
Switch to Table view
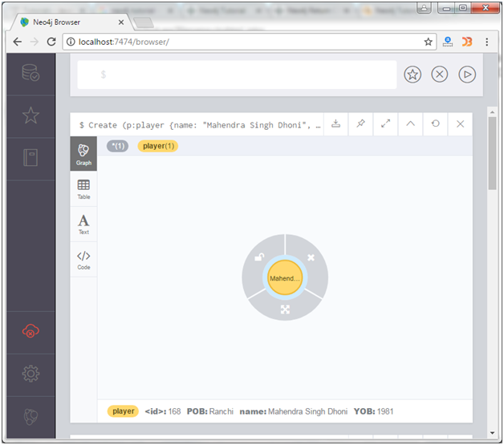[x=83, y=189]
